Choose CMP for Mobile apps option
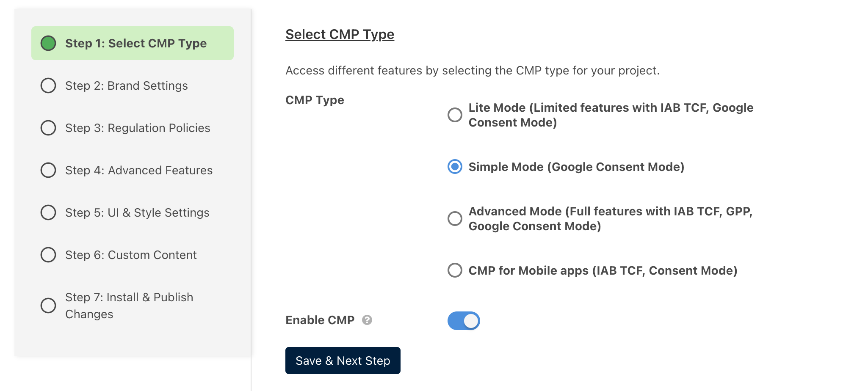The image size is (868, 391). point(455,270)
